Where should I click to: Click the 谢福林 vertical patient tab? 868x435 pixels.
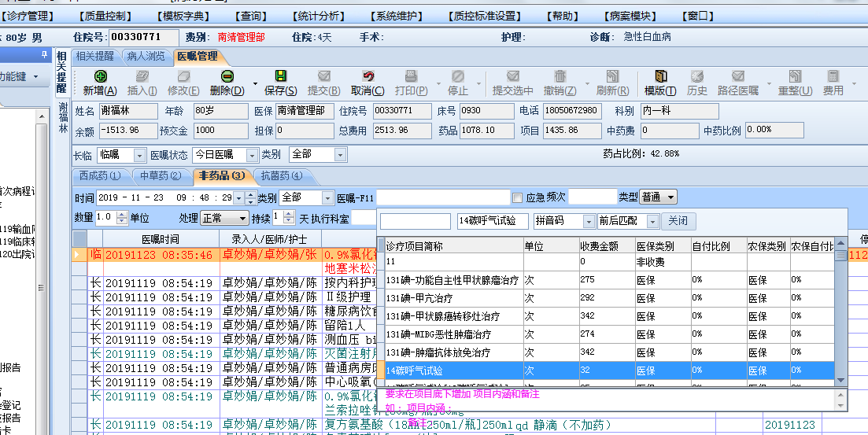(62, 118)
